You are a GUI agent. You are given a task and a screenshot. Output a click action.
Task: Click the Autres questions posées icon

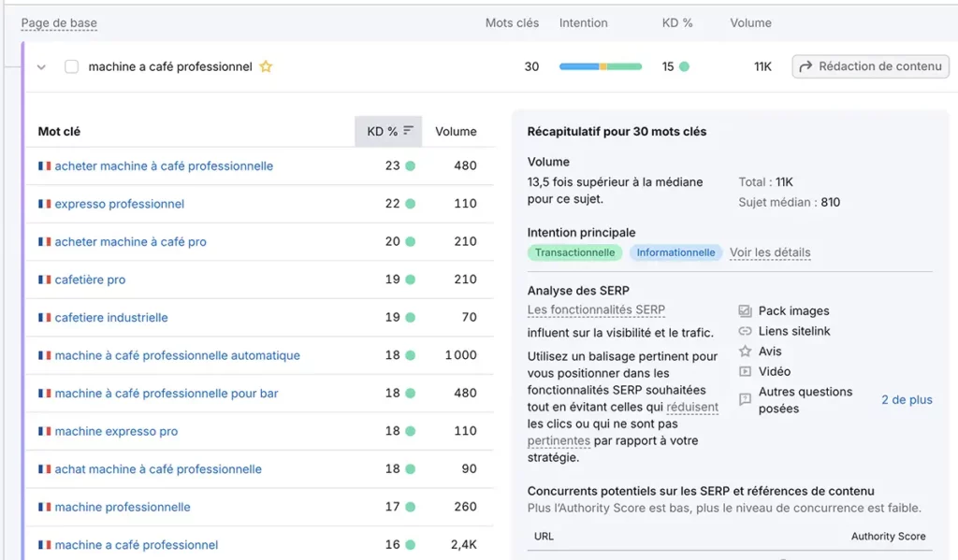point(744,395)
